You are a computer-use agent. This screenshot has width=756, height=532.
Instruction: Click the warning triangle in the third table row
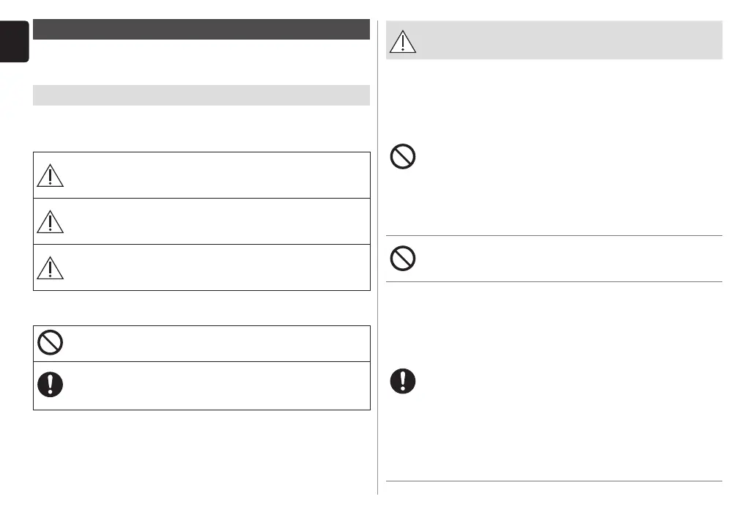[50, 268]
